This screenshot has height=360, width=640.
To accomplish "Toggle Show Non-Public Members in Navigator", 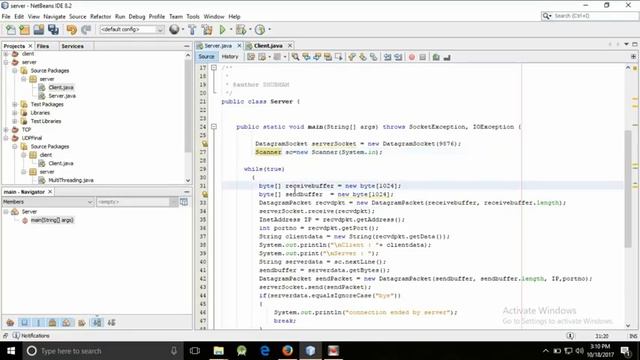I will 52,322.
